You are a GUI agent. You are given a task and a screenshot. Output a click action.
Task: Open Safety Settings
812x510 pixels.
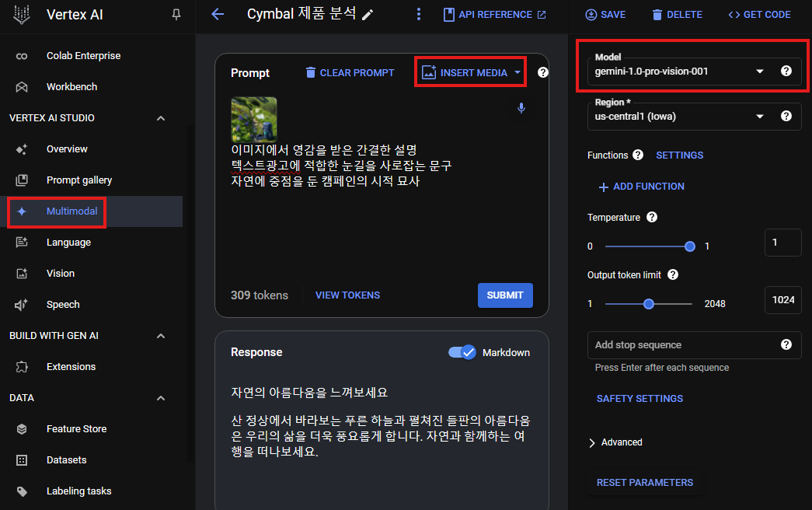639,399
